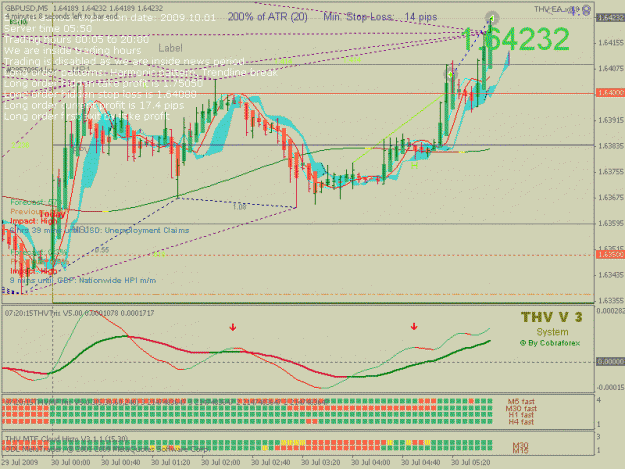This screenshot has height=469, width=625.
Task: Click the 1.63835 price axis label
Action: 611,146
